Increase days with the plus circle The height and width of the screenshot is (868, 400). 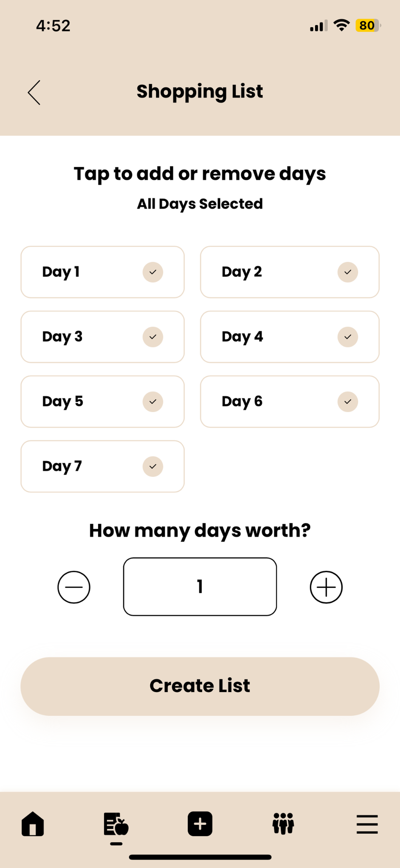(x=326, y=587)
